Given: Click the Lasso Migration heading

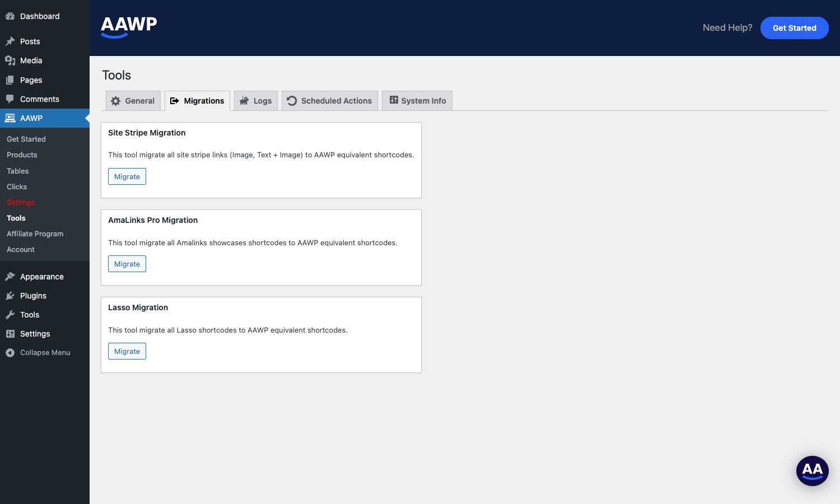Looking at the screenshot, I should (x=138, y=307).
